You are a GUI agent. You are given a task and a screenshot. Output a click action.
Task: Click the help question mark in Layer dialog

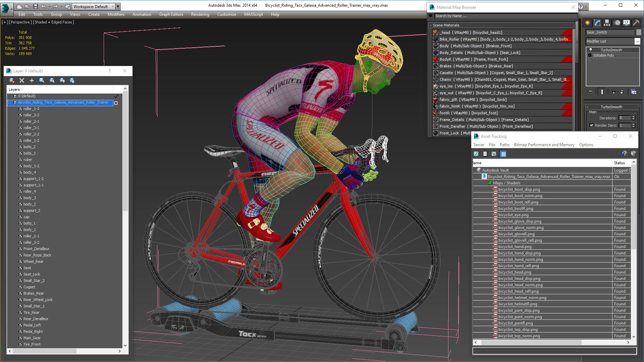point(110,71)
